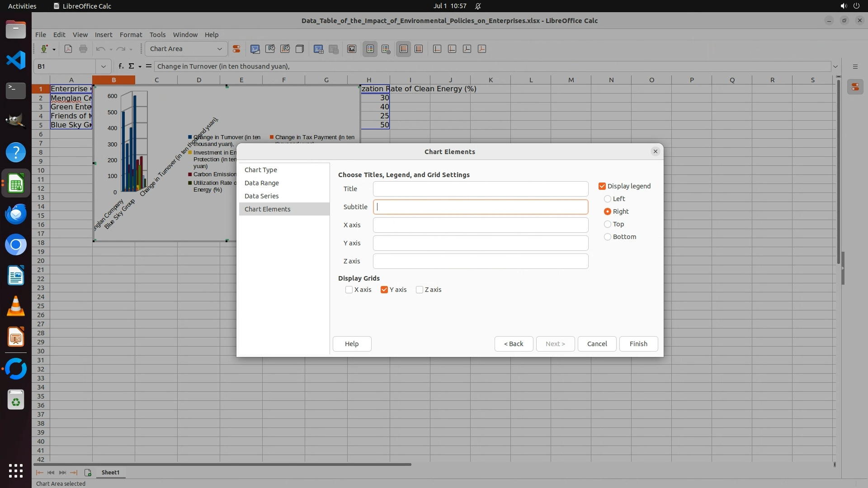Expand the Chart Area element dropdown
868x488 pixels.
(x=220, y=49)
